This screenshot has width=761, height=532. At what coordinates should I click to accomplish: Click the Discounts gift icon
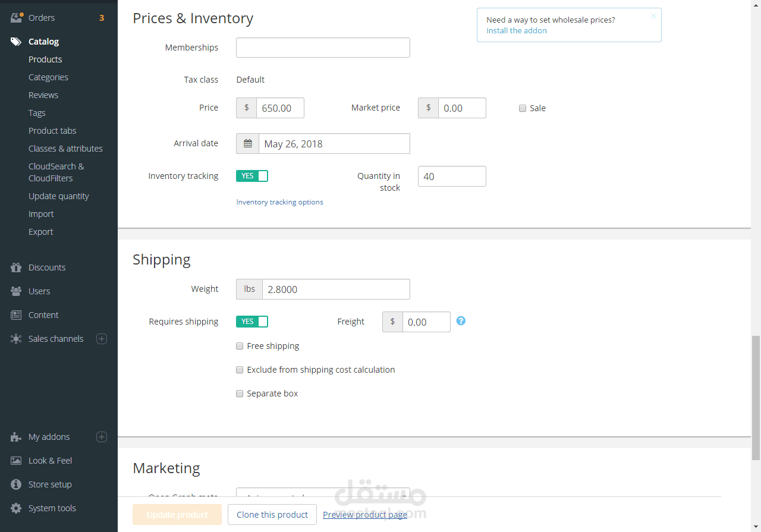(x=16, y=267)
